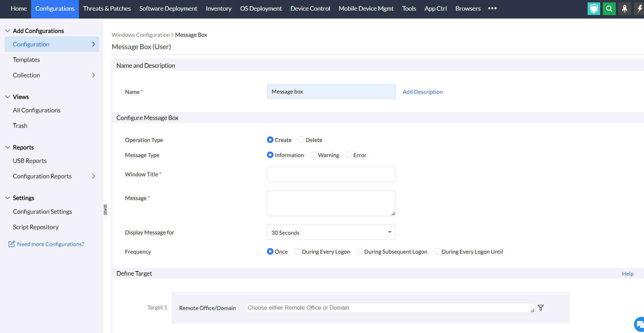Open the Threats & Patches menu
The height and width of the screenshot is (333, 644).
coord(107,8)
